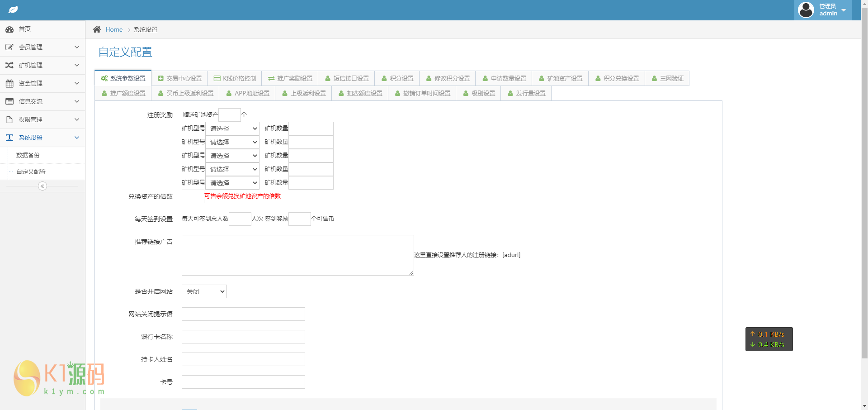Screen dimensions: 868x410
Task: Collapse the sidebar with the double-arrow icon
Action: (42, 186)
